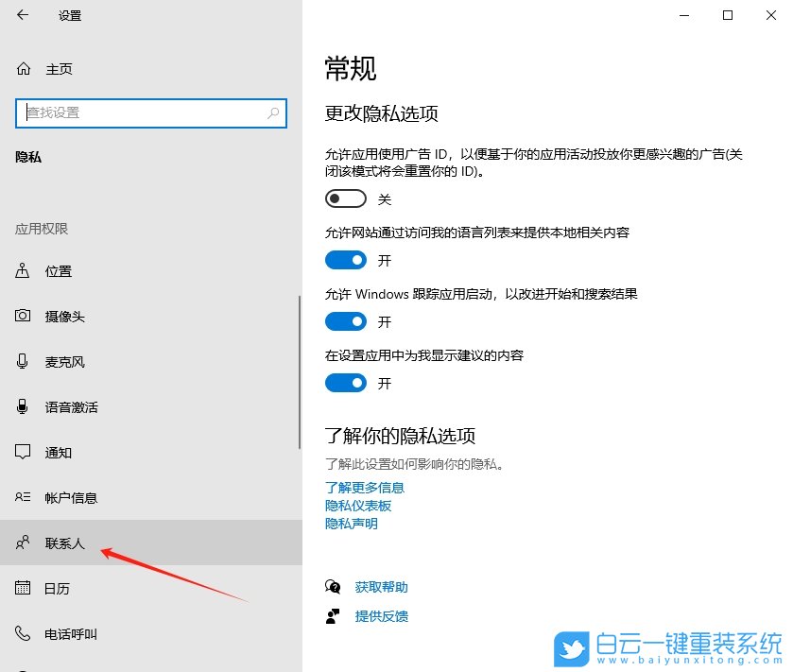Select the 日历 (Calendar) icon
Screen dimensions: 793x672
(x=24, y=589)
